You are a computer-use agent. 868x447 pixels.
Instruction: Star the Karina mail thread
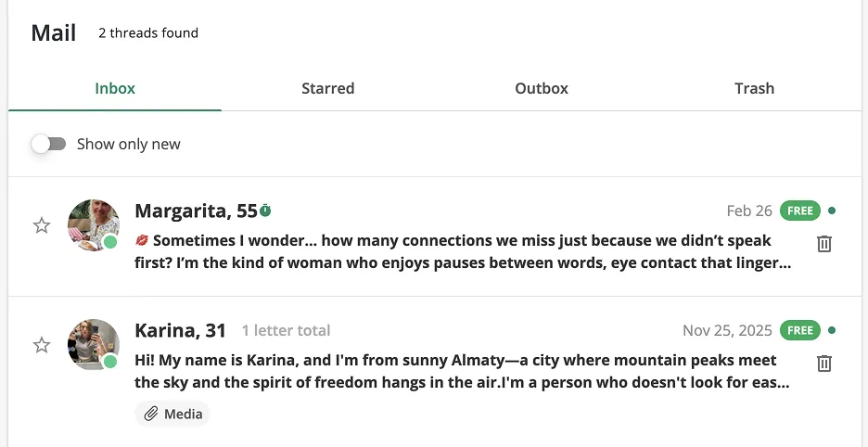point(42,345)
